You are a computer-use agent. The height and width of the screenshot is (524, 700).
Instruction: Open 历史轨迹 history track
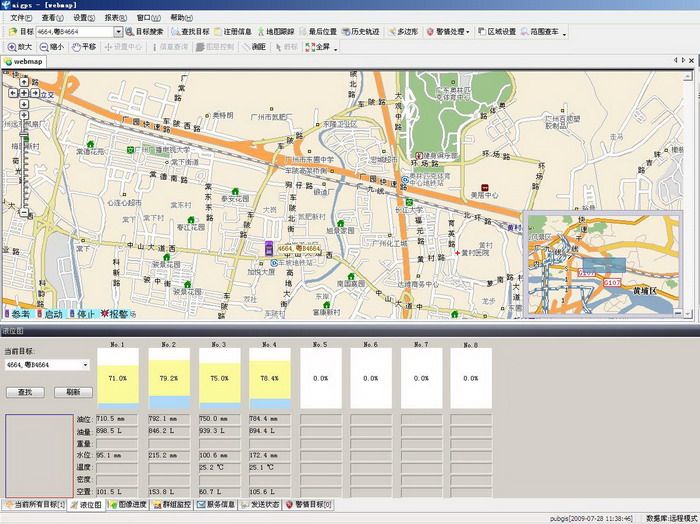coord(361,32)
